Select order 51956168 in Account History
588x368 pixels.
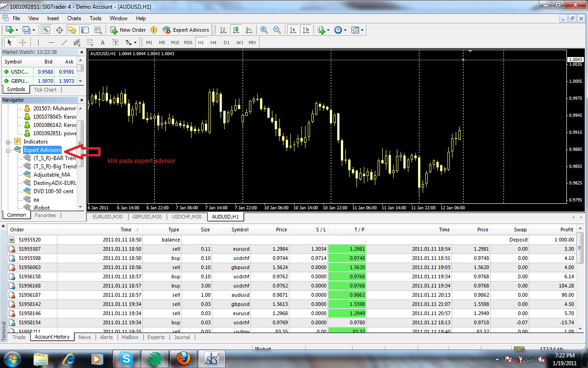(292, 286)
